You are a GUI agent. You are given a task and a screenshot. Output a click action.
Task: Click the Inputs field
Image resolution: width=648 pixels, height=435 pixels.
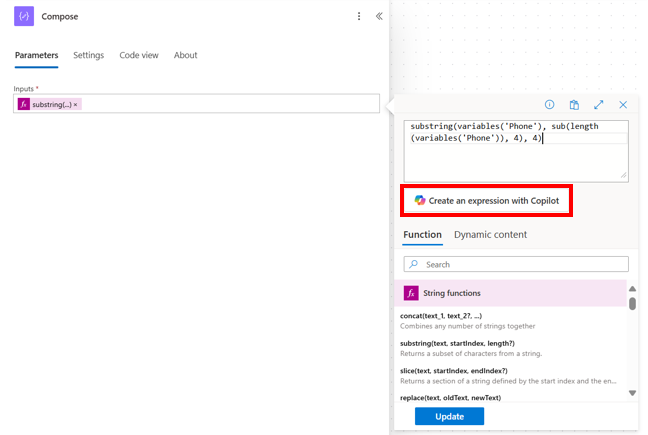196,103
